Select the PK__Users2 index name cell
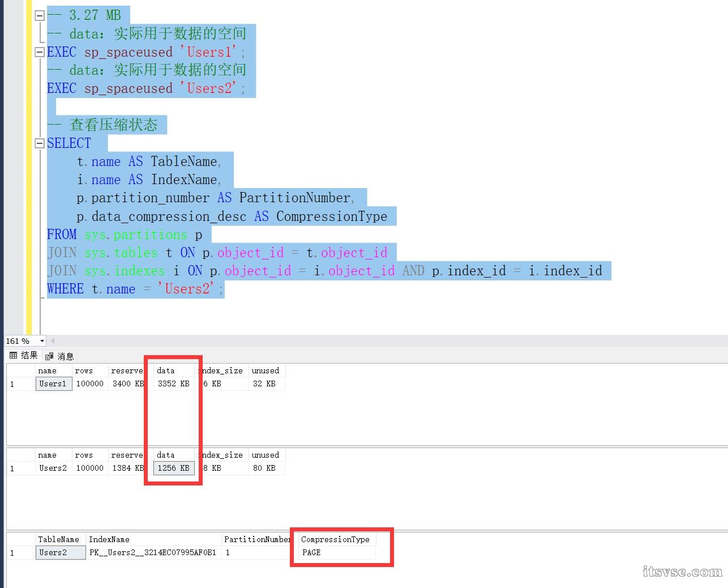The height and width of the screenshot is (588, 728). tap(153, 552)
